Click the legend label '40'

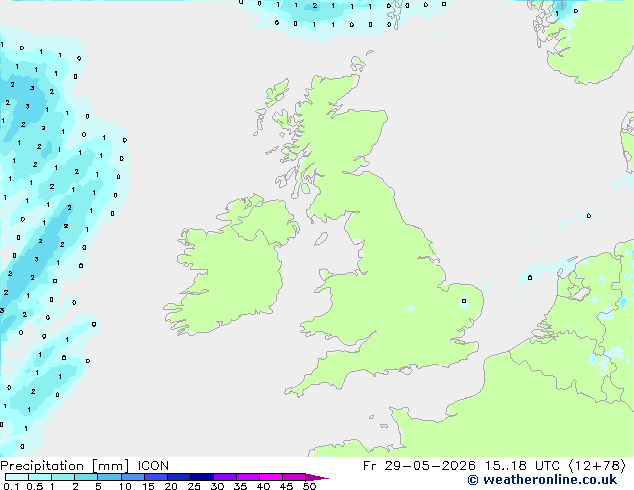coord(263,486)
